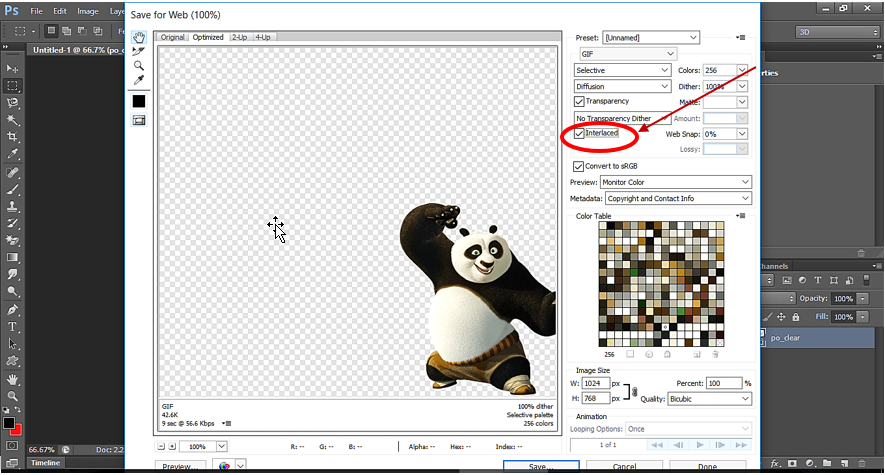Click the foreground color swatch in toolbar
Image resolution: width=885 pixels, height=475 pixels.
[x=8, y=423]
